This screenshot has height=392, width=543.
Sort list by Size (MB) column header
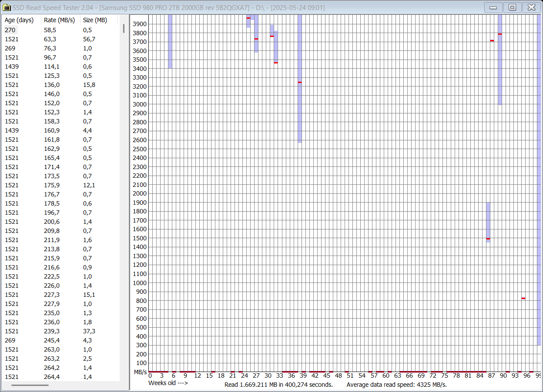pos(95,20)
